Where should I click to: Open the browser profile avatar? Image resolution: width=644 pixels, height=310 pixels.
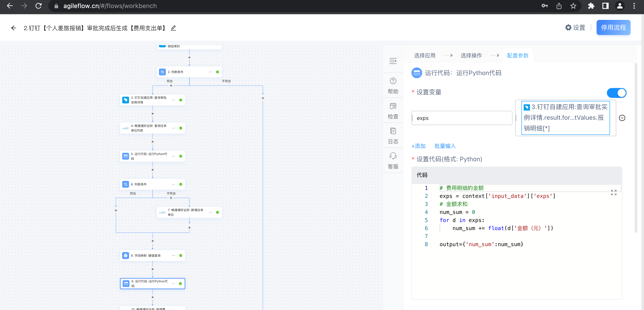620,6
